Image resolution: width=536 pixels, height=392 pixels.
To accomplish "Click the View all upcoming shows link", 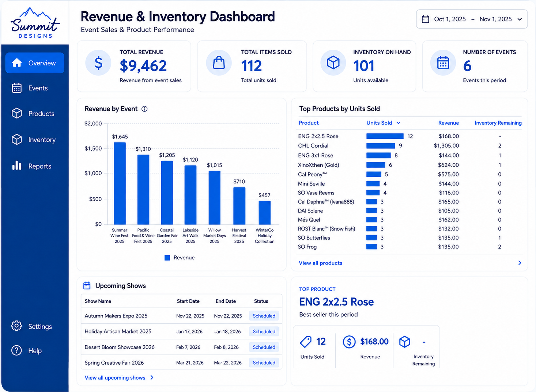I will click(x=115, y=378).
